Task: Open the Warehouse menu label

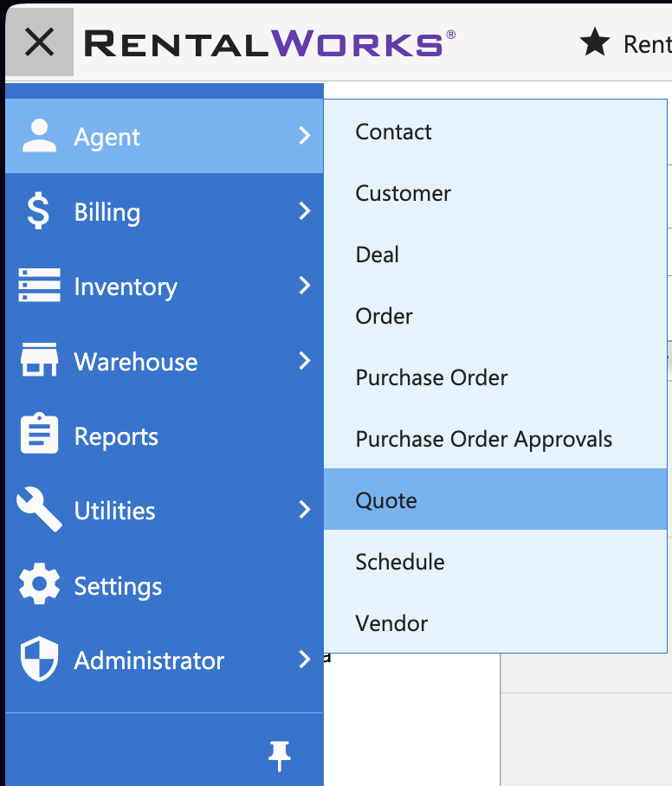Action: coord(136,362)
